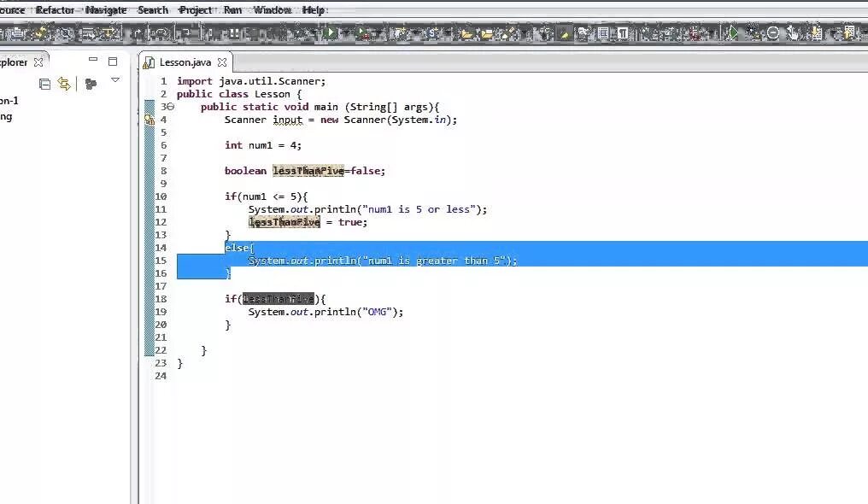Open the Window menu
Screen dimensions: 868x504
coord(273,10)
